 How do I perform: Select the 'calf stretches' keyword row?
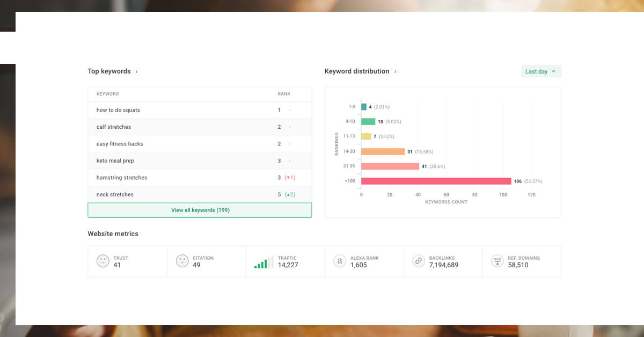point(200,127)
